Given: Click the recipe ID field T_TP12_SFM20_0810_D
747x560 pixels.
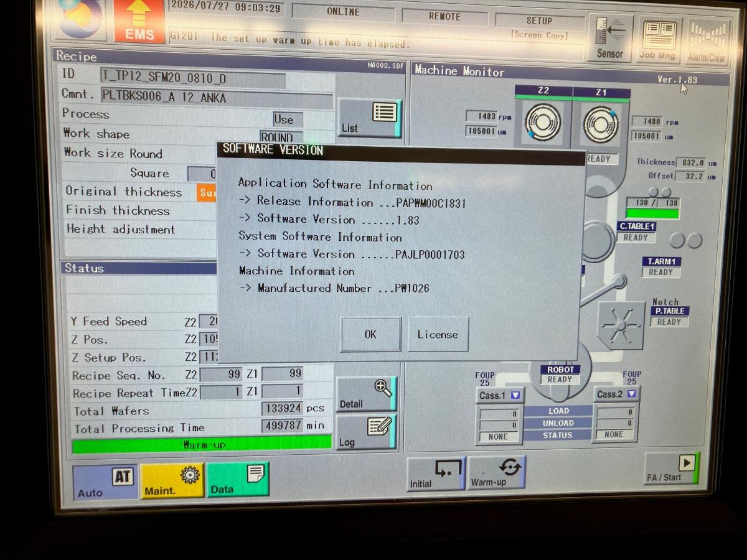Looking at the screenshot, I should (x=193, y=77).
